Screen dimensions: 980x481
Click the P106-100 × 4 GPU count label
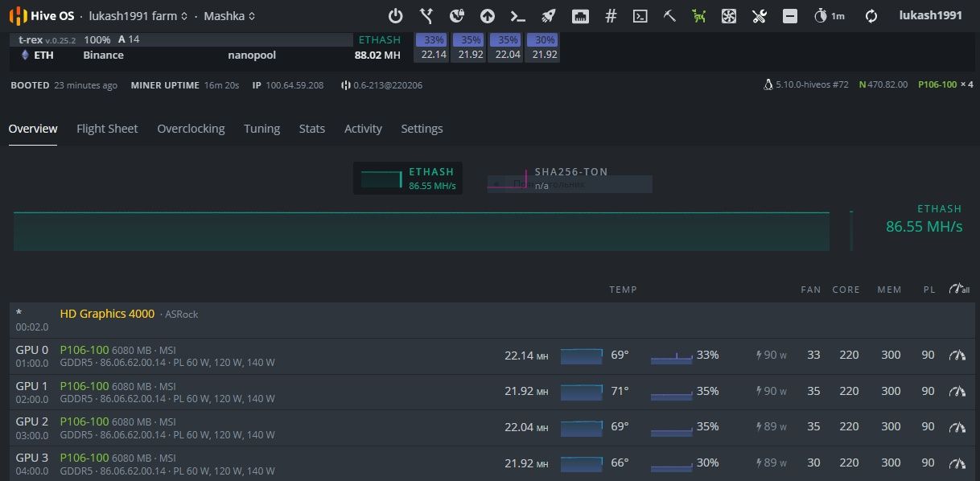pyautogui.click(x=945, y=84)
